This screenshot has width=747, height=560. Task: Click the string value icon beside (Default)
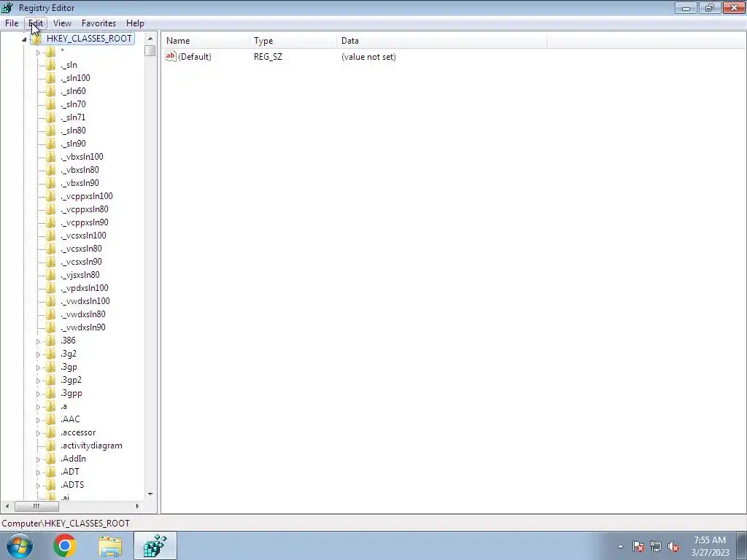[171, 56]
